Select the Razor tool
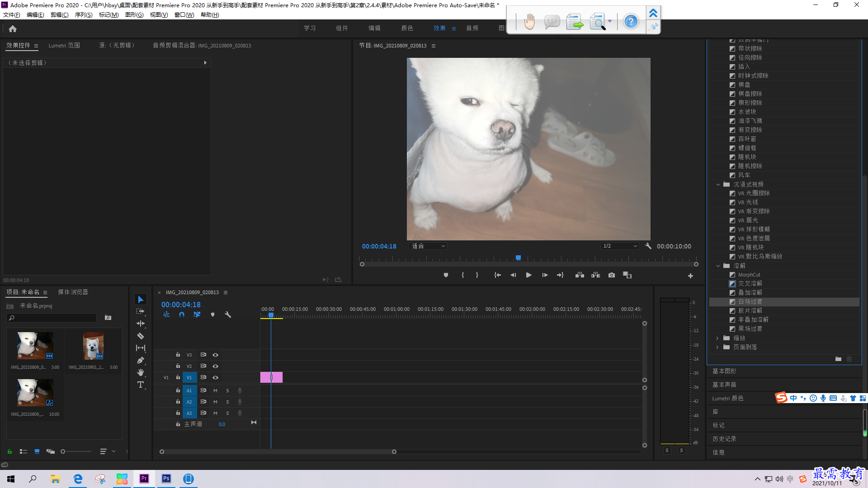 coord(141,336)
